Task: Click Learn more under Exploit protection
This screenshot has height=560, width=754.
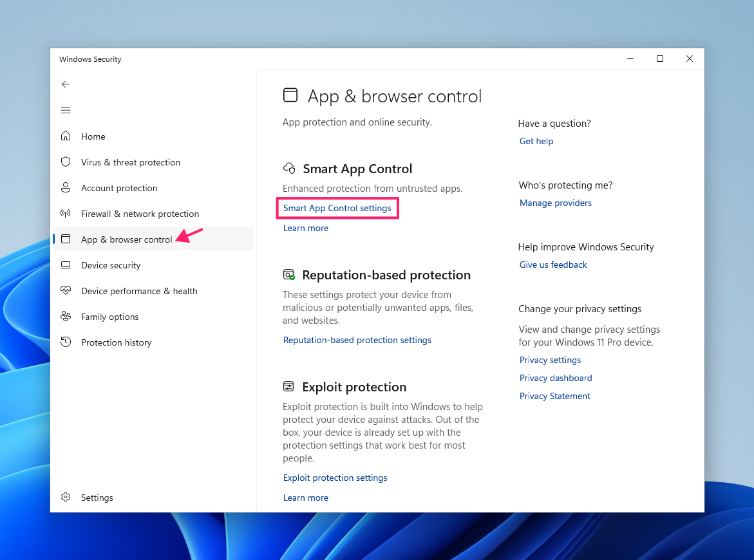Action: click(305, 498)
